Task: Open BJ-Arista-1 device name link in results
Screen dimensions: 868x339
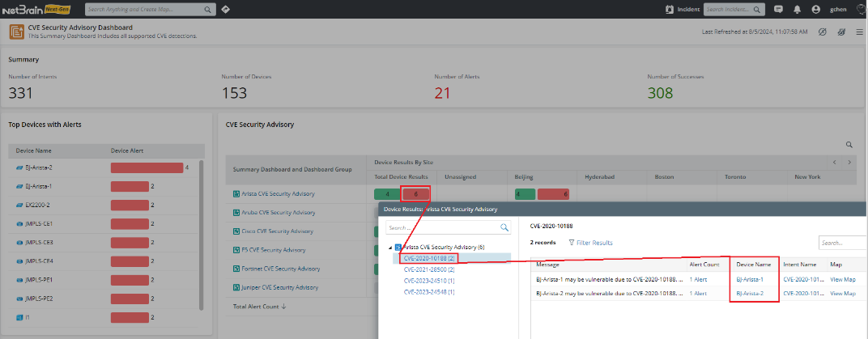Action: tap(750, 280)
